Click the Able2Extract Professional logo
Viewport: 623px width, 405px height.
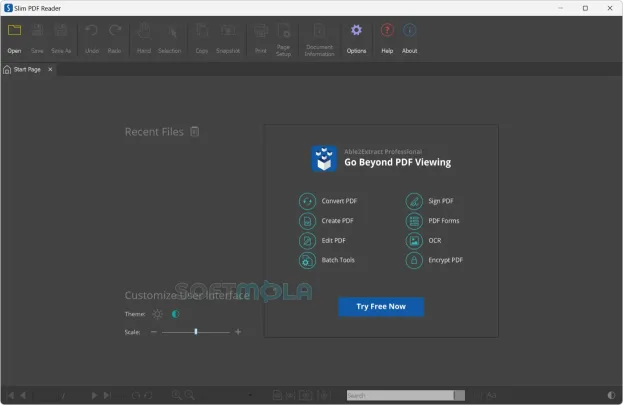click(x=324, y=158)
